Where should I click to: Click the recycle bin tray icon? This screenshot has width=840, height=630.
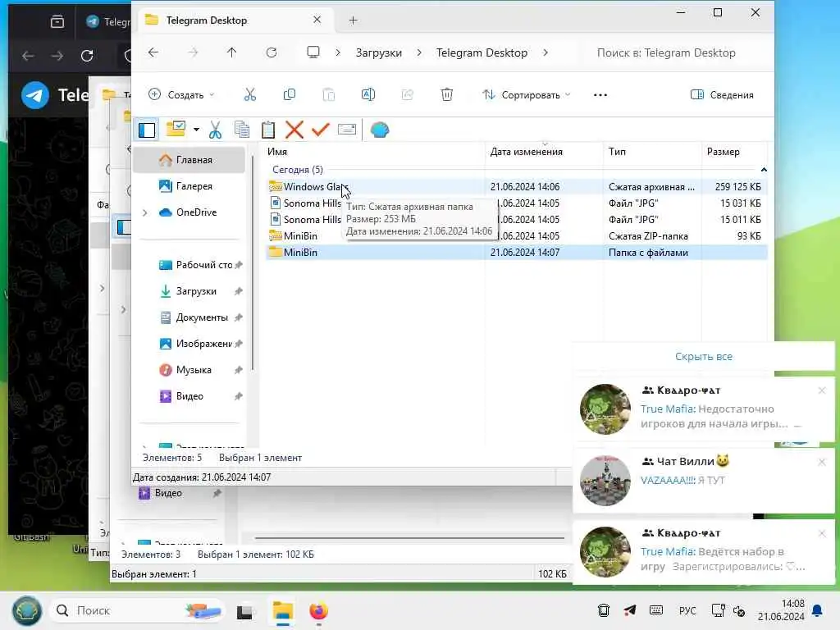(603, 610)
